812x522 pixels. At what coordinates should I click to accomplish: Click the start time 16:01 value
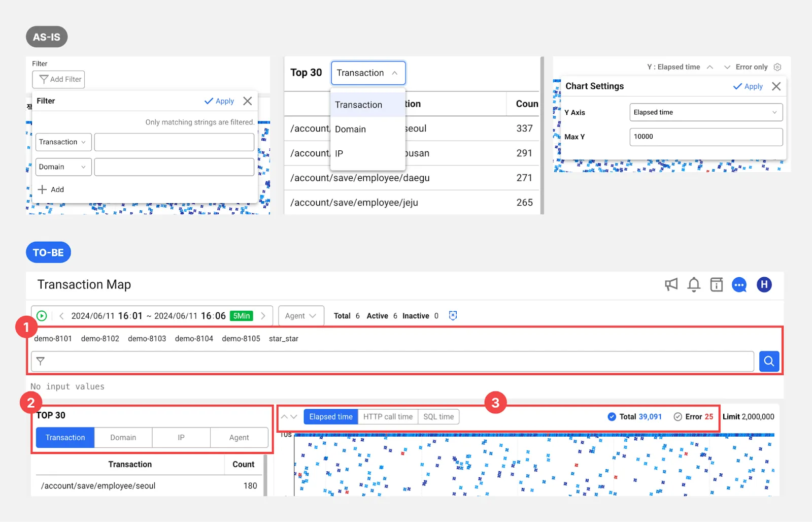click(x=130, y=316)
